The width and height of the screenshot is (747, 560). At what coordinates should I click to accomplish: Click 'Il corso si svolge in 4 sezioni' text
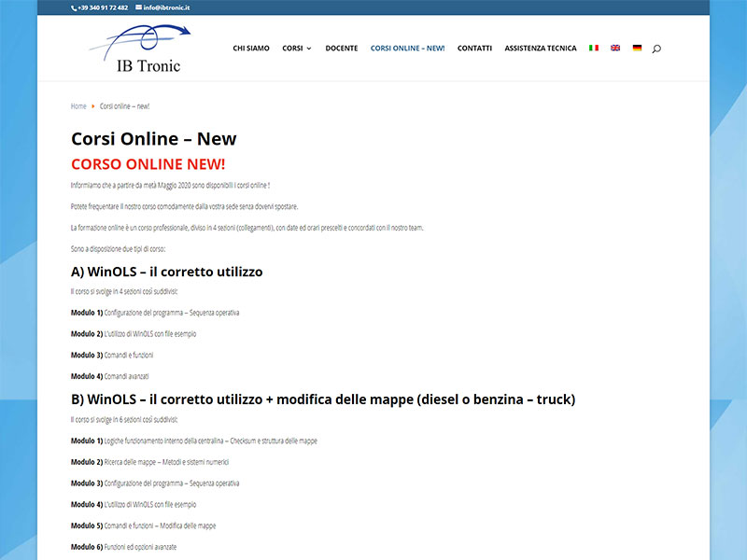[124, 291]
